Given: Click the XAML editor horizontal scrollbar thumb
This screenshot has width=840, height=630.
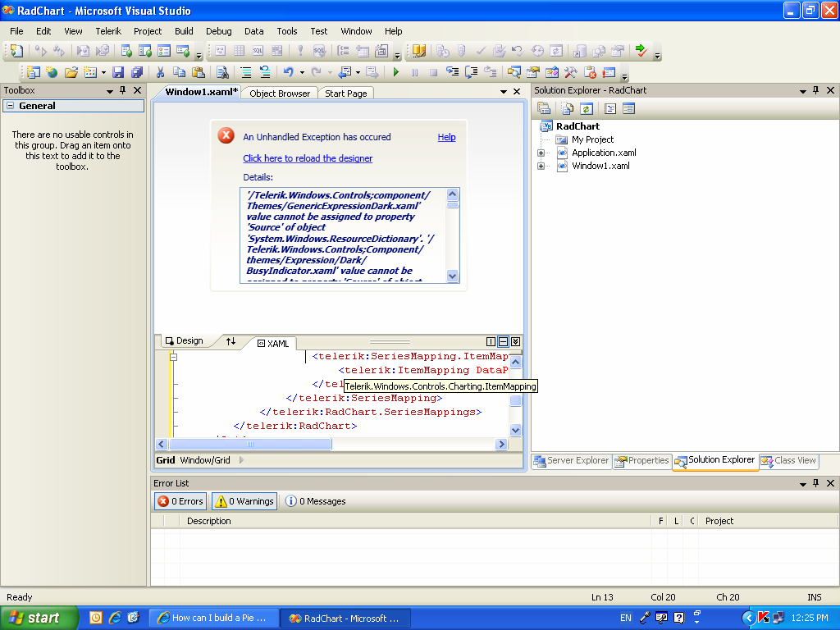Looking at the screenshot, I should coord(249,444).
